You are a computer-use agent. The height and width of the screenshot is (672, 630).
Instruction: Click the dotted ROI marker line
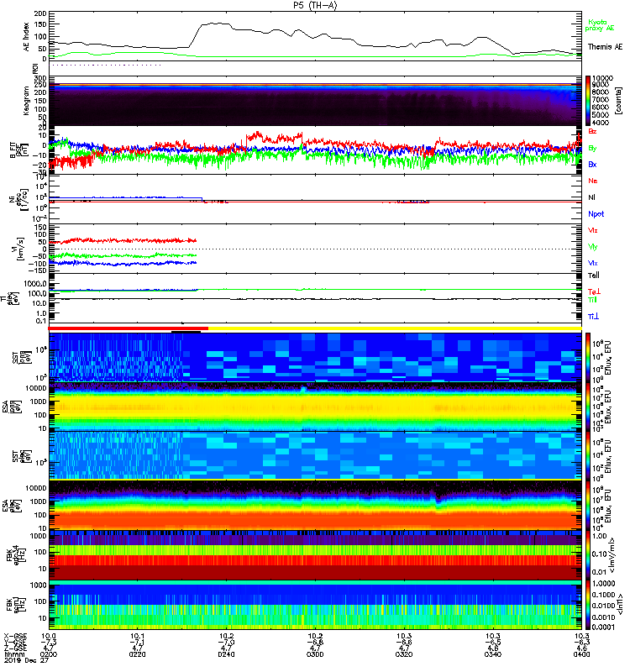coord(106,66)
